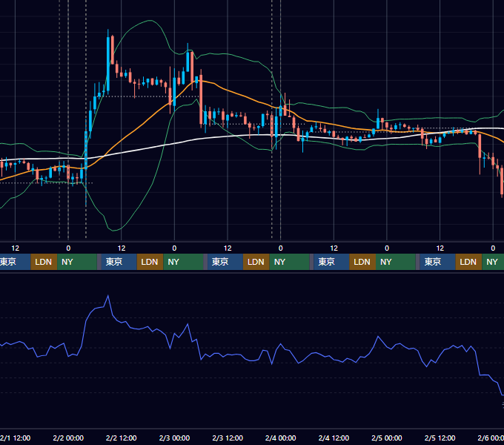The image size is (504, 445).
Task: Click the '2/4 12:00' date axis label
Action: [x=334, y=438]
